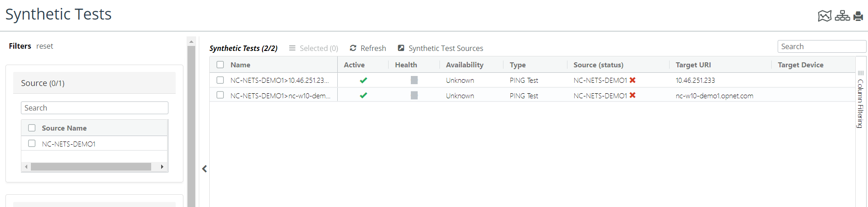Tick the checkbox for the 10.46.251.233 test row
The height and width of the screenshot is (207, 868).
click(x=220, y=80)
